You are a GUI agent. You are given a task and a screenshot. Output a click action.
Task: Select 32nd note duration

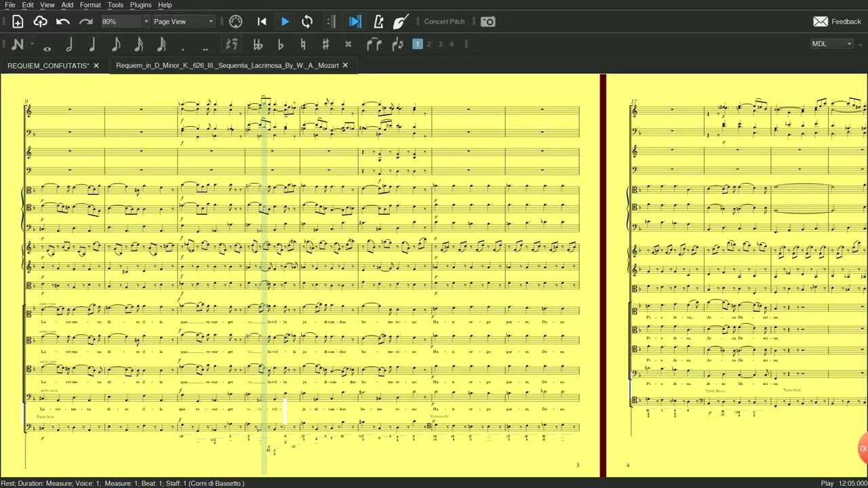[x=161, y=45]
